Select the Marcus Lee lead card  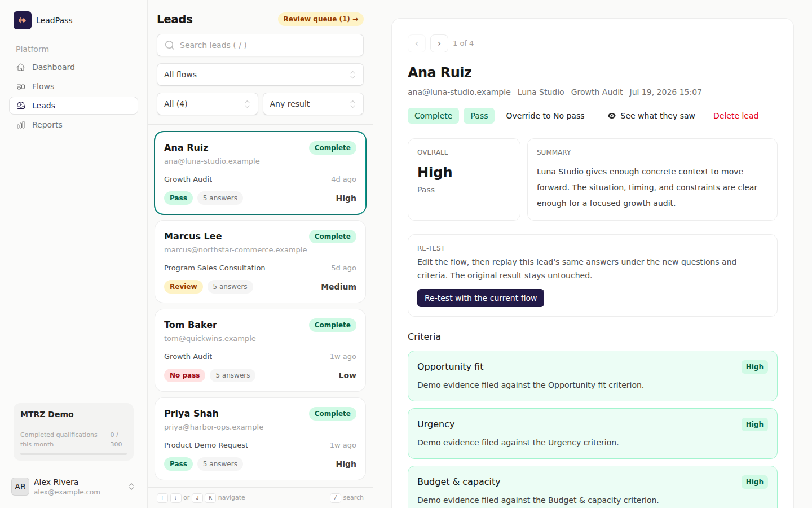click(x=260, y=261)
